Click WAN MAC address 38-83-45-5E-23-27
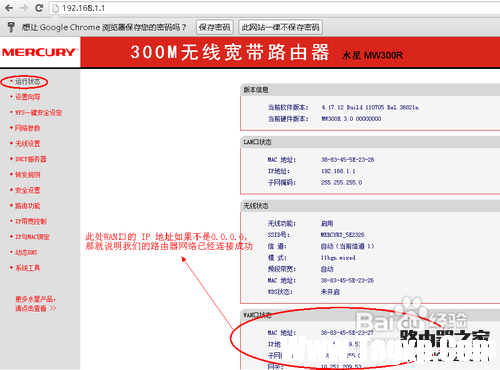The width and height of the screenshot is (500, 370). pyautogui.click(x=347, y=333)
